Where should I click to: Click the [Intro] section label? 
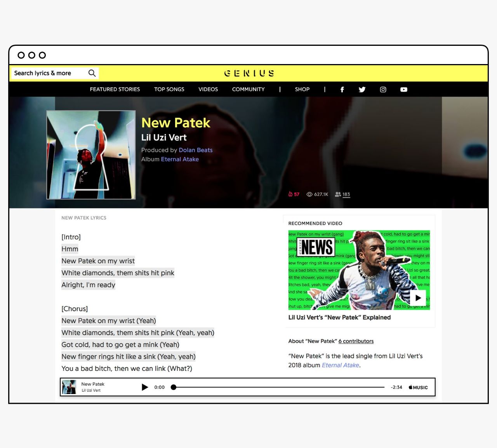(x=71, y=237)
